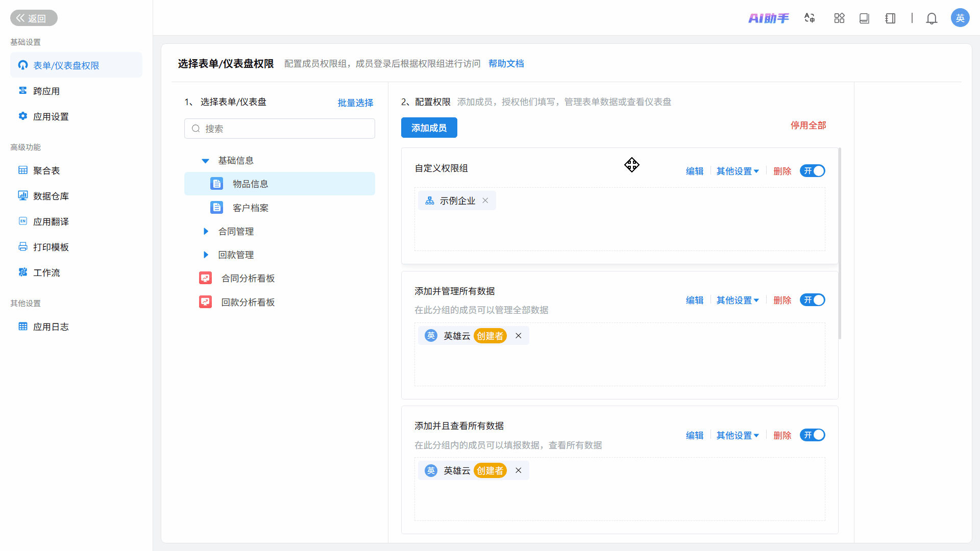
Task: Open 合同分析看板 dashboard item
Action: [248, 278]
